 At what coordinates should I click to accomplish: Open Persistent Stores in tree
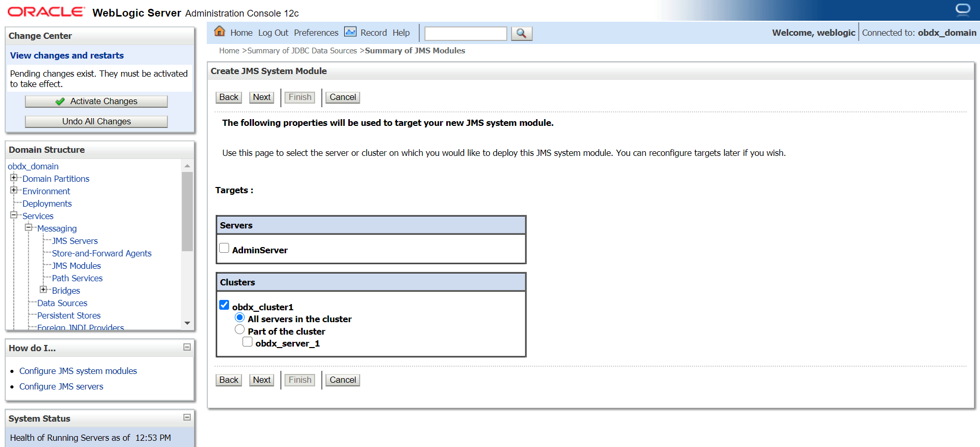(x=69, y=315)
